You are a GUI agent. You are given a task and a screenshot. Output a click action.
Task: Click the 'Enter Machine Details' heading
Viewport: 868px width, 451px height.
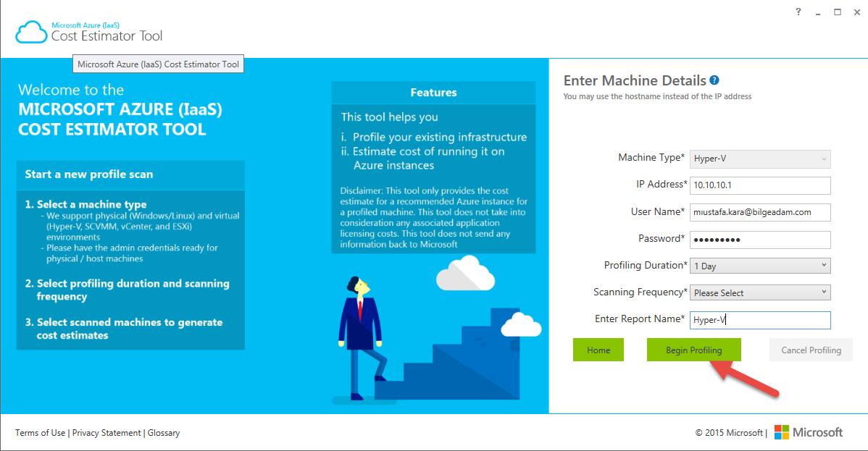(x=635, y=81)
